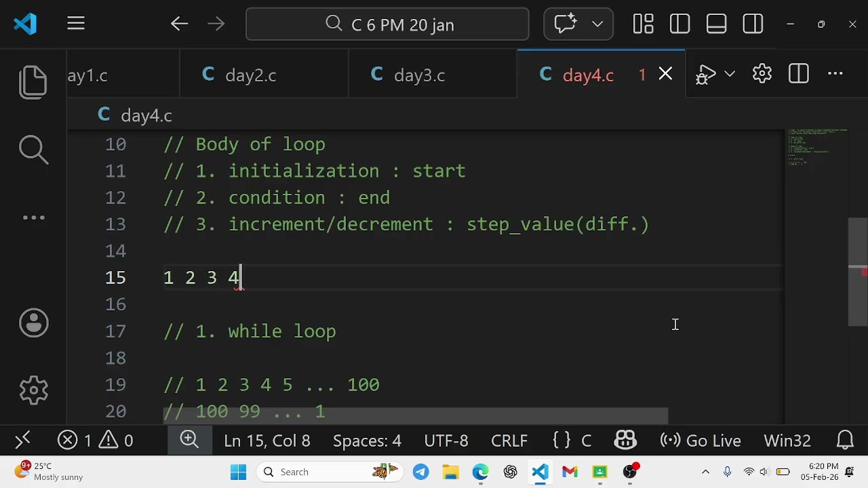868x488 pixels.
Task: Click the horizontal editor scrollbar
Action: coord(416,415)
